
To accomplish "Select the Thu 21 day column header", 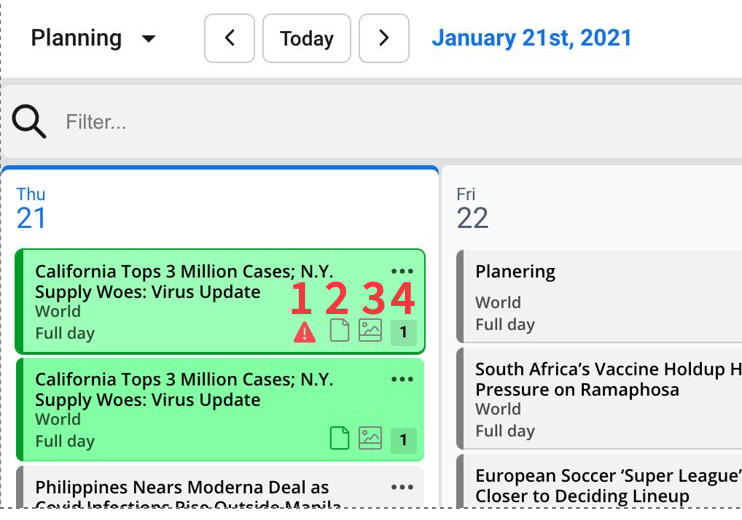I will [31, 209].
